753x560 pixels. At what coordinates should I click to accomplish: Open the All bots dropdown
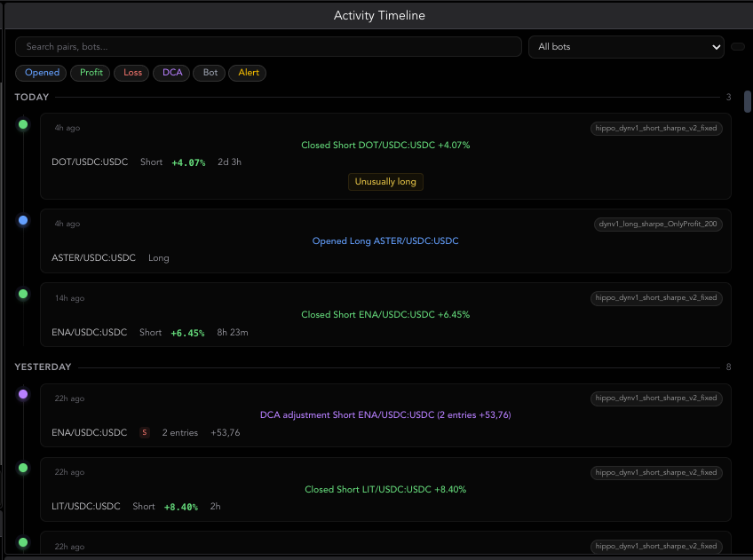pos(626,46)
